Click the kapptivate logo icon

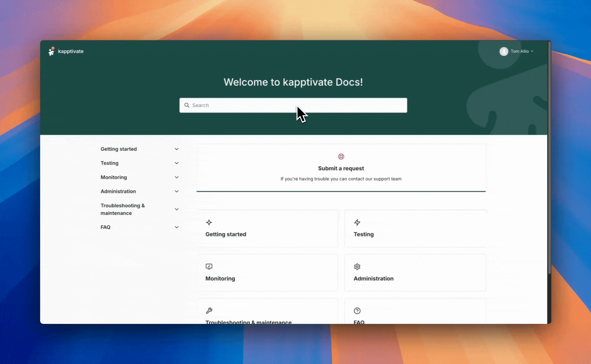[51, 51]
